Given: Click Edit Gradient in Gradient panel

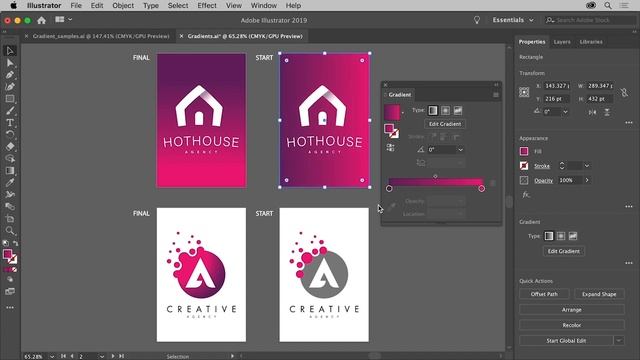Looking at the screenshot, I should pos(445,124).
